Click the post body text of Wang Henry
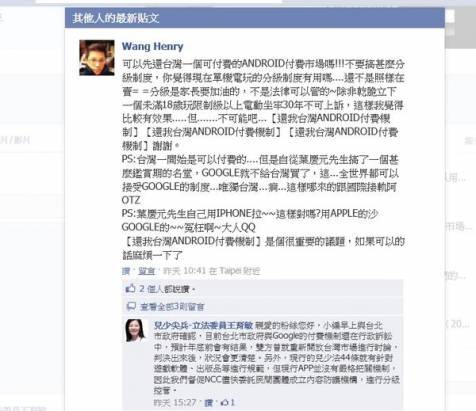The width and height of the screenshot is (476, 411). pyautogui.click(x=263, y=159)
